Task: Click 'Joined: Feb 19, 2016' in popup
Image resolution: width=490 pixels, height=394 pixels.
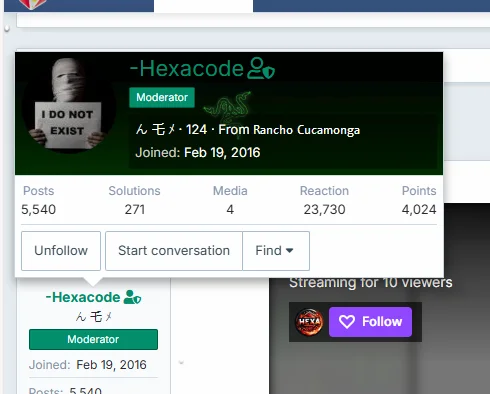Action: (198, 152)
